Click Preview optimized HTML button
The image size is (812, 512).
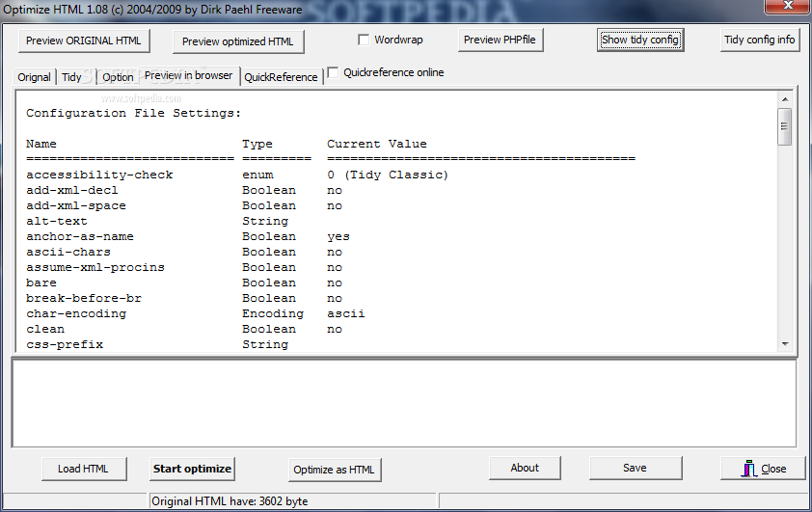pos(237,41)
